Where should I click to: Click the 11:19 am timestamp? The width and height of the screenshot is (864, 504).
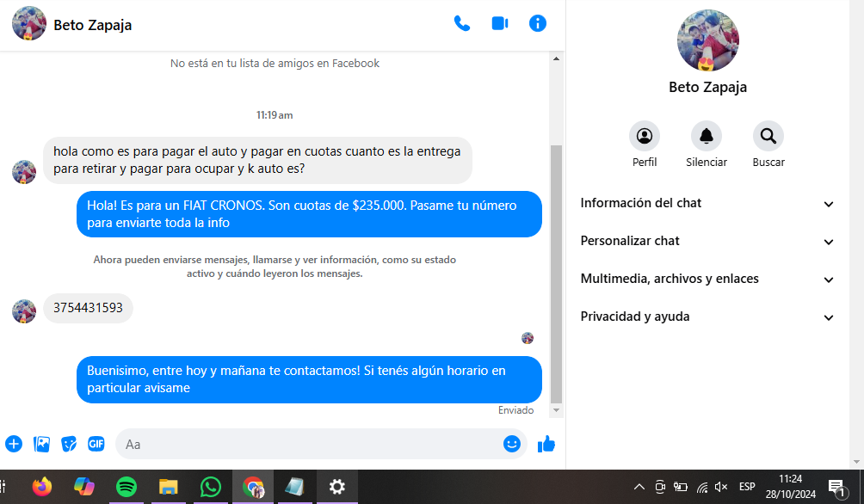tap(275, 115)
